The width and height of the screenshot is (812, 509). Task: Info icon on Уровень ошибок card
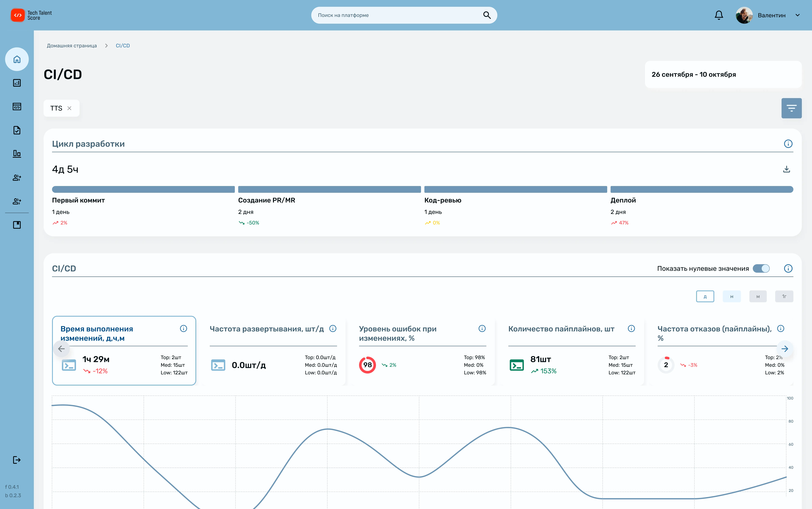tap(482, 329)
